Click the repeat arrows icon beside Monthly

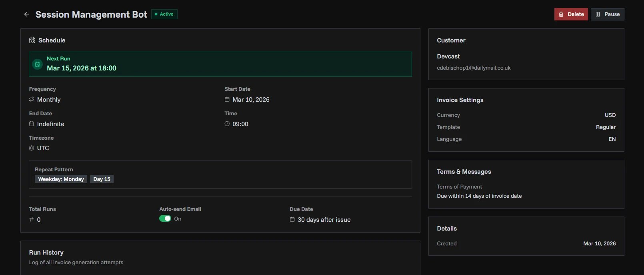(x=32, y=99)
